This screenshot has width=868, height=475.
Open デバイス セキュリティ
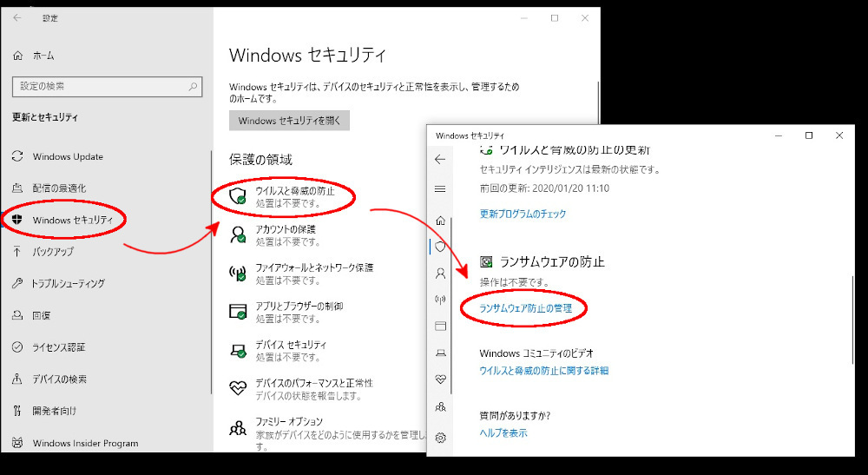click(x=291, y=345)
